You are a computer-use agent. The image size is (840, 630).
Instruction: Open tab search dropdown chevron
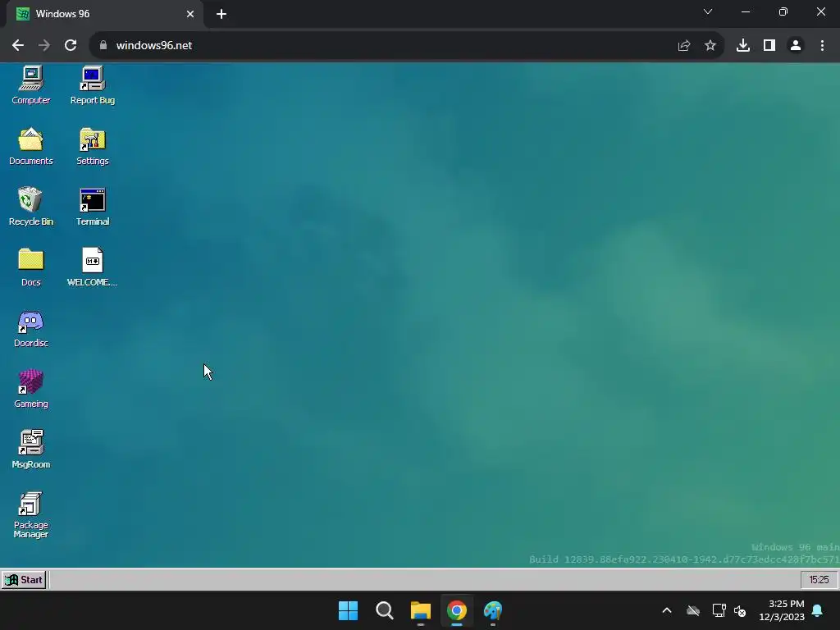pos(708,11)
